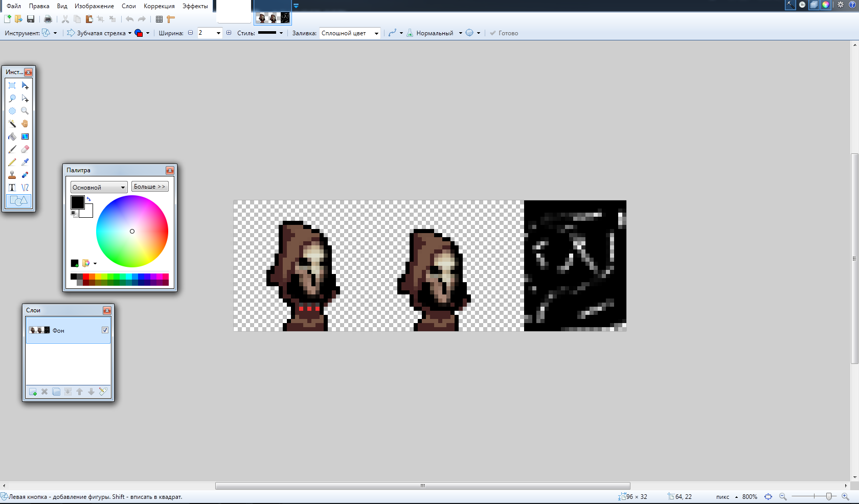
Task: Open the Слои menu
Action: (x=129, y=6)
